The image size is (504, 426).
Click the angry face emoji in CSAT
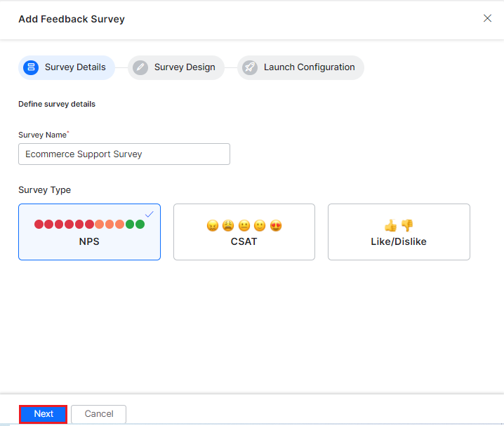(213, 226)
